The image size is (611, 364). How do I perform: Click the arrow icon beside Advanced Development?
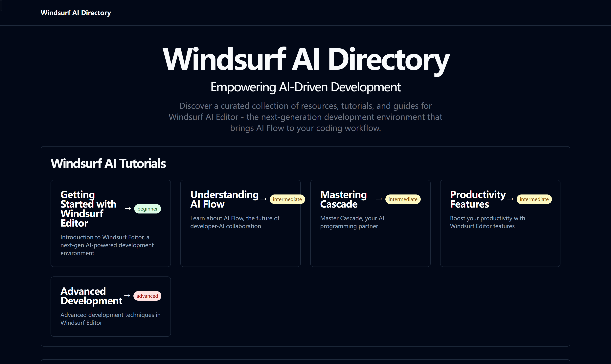(x=127, y=295)
